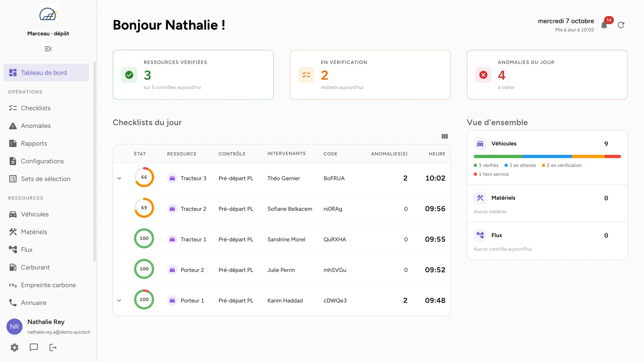Click Tracteur 3 vehicle icon
The width and height of the screenshot is (644, 362).
click(172, 178)
